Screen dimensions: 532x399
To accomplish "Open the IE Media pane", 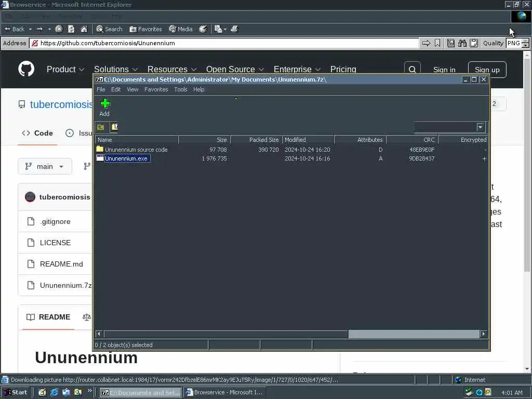I will (180, 29).
